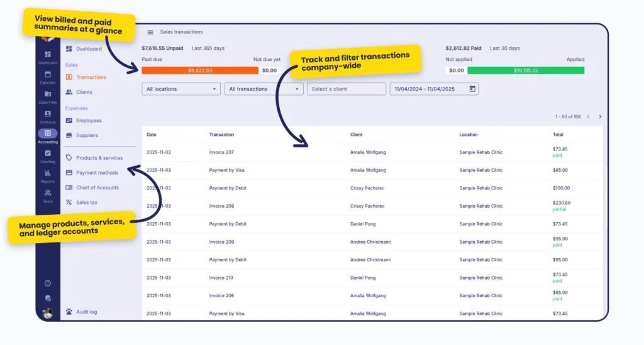Open Transactions in accounting menu
644x345 pixels.
pyautogui.click(x=91, y=77)
